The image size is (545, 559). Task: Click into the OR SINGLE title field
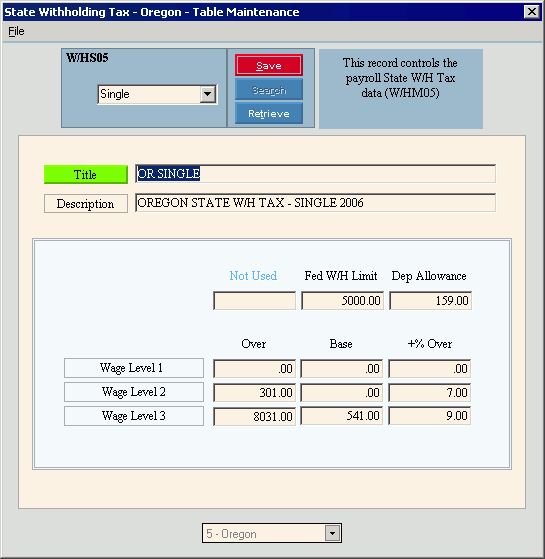pos(315,174)
